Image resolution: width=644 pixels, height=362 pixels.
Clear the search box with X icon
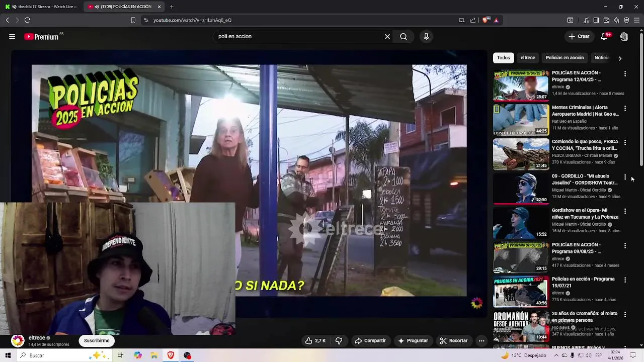coord(387,36)
